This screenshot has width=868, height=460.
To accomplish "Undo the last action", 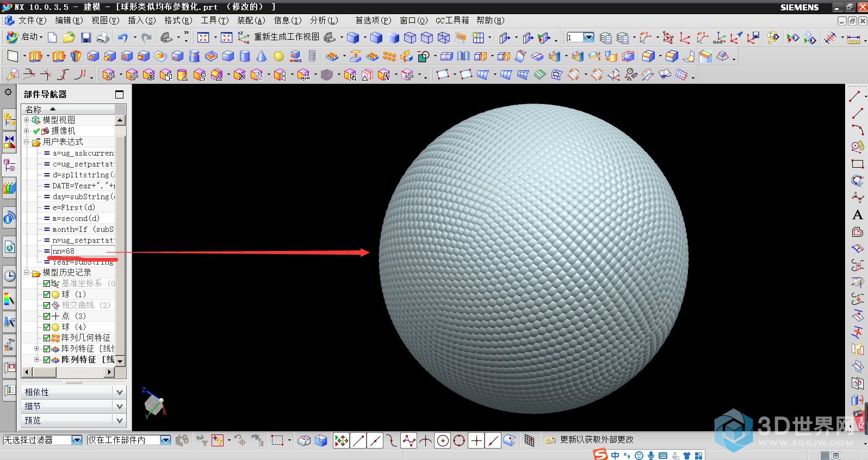I will pyautogui.click(x=123, y=37).
